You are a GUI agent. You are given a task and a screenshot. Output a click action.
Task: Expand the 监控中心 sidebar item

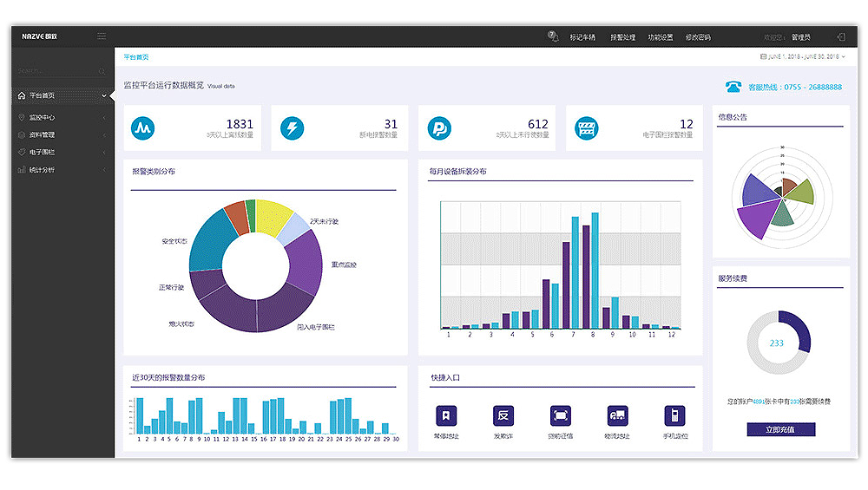point(61,117)
